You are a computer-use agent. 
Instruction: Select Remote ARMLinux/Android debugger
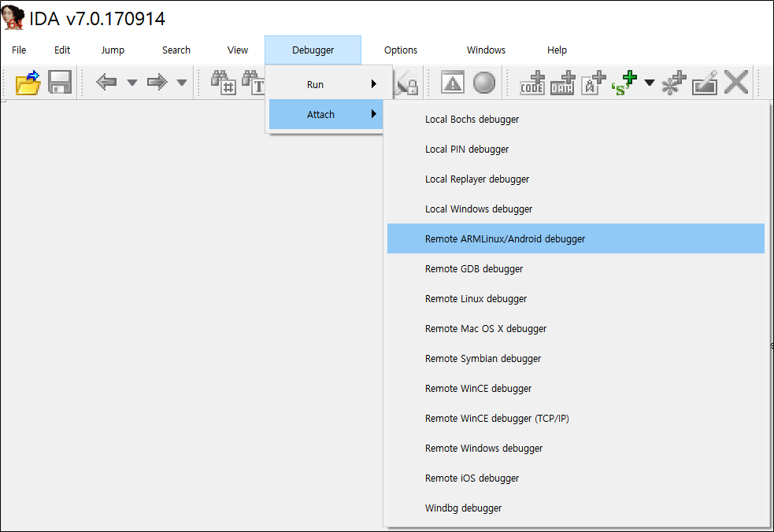[x=576, y=239]
